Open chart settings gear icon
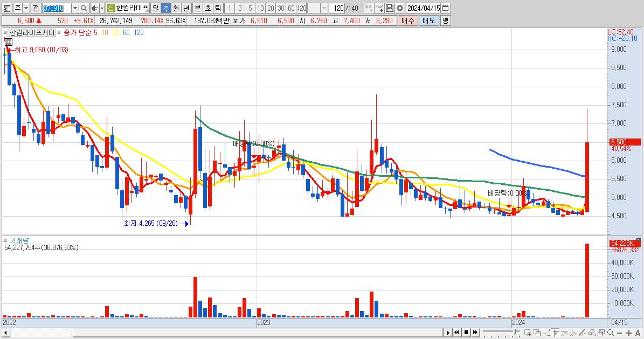The height and width of the screenshot is (339, 644). coord(400,8)
